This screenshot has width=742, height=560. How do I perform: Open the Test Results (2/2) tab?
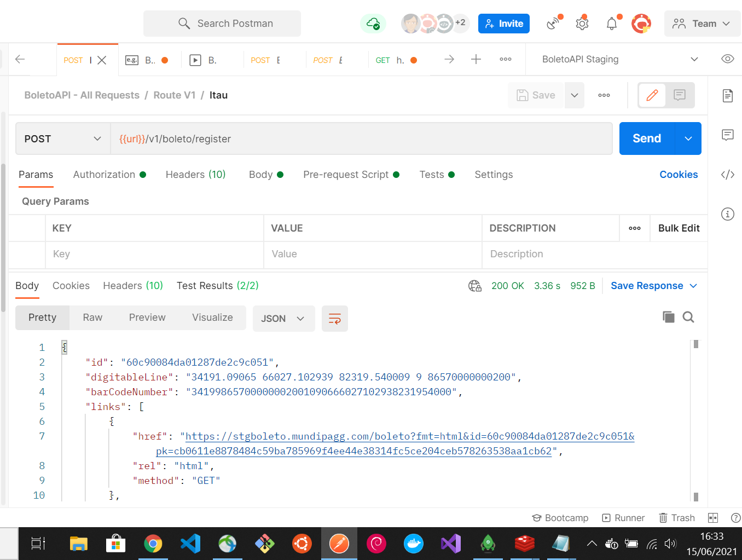tap(218, 286)
